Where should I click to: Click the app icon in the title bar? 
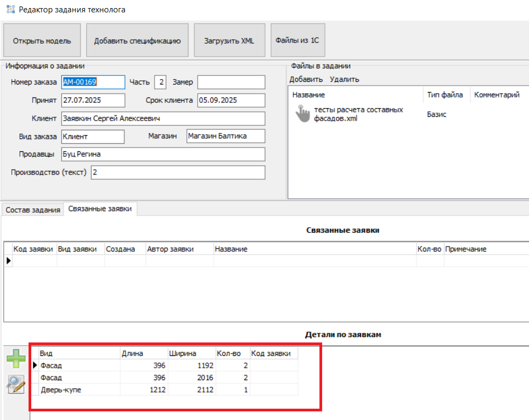pos(10,10)
